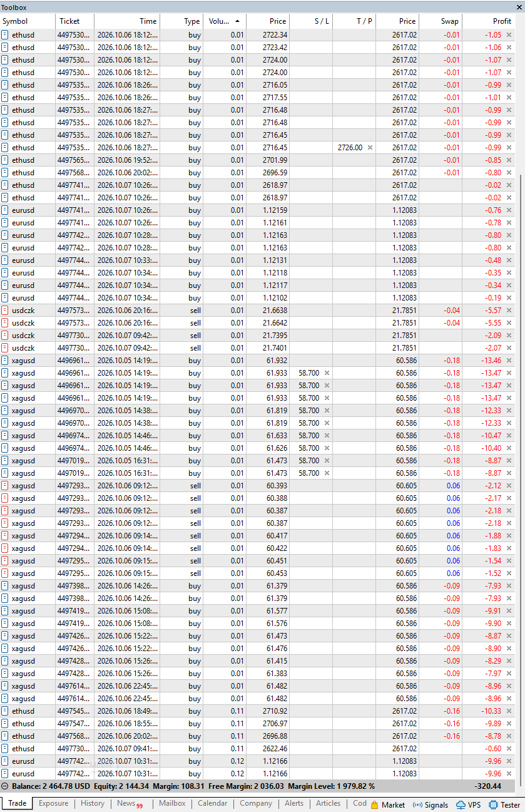Select the buy icon of ethusd at 2722.34

5,35
